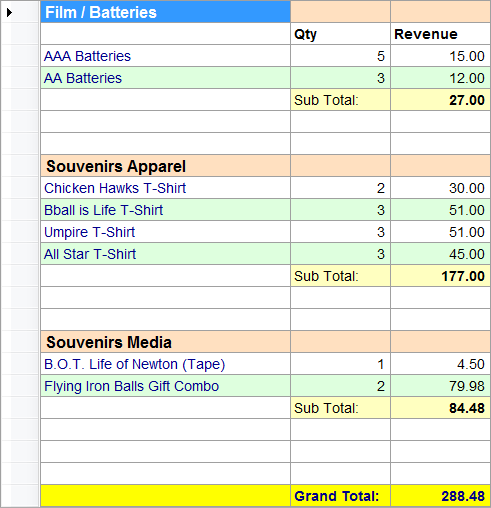Open Flying Iron Balls Gift Combo item
The width and height of the screenshot is (491, 508).
(x=132, y=386)
